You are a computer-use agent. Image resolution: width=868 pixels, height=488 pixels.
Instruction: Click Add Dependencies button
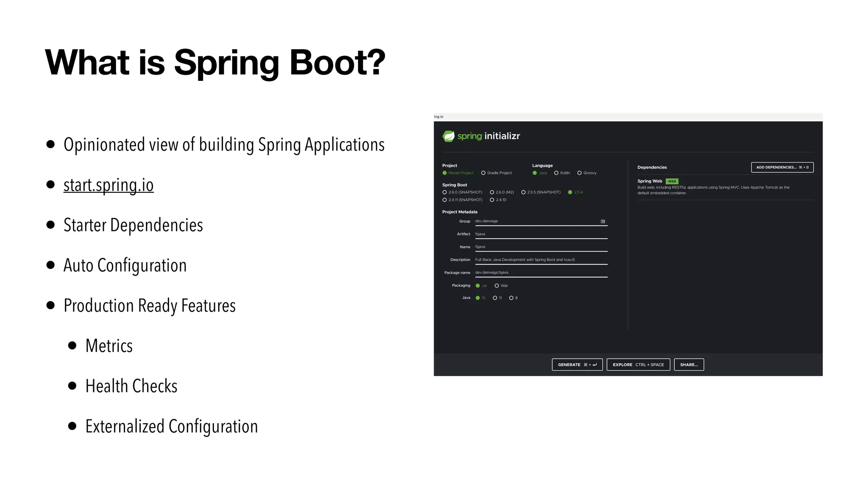click(782, 167)
